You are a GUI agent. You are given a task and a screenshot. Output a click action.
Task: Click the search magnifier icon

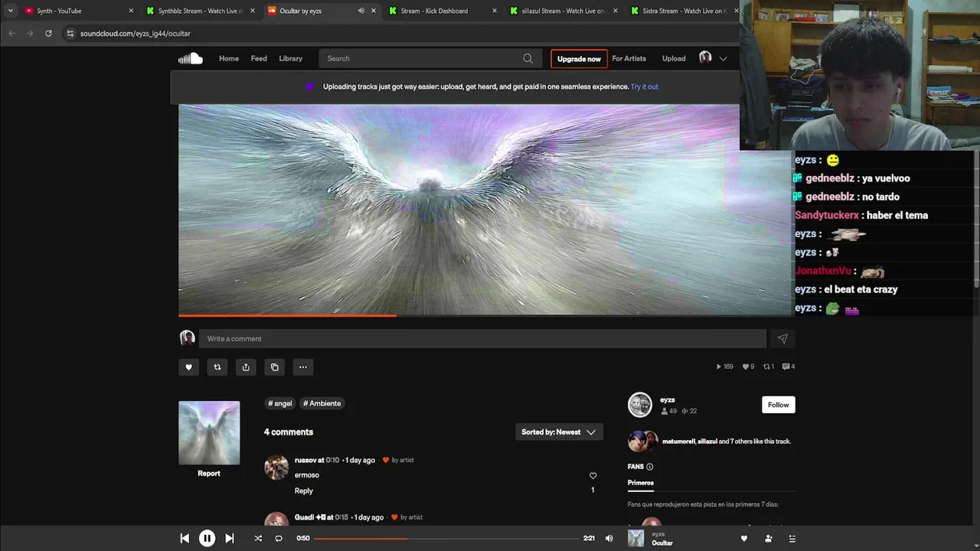tap(528, 58)
